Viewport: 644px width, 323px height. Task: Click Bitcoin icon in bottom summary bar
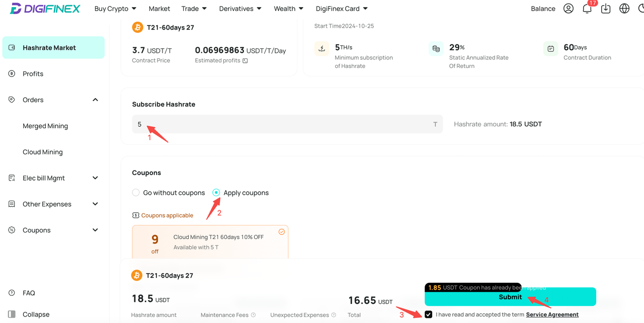tap(136, 275)
